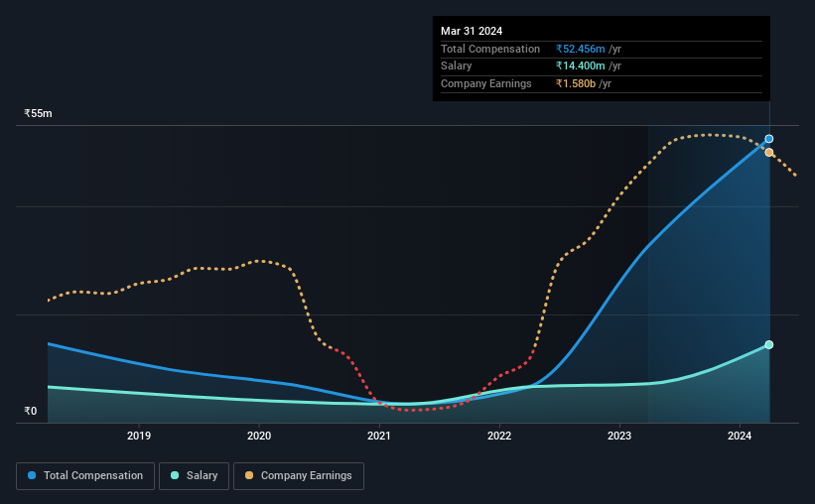Viewport: 815px width, 504px height.
Task: Click the ₹55m y-axis label
Action: click(x=38, y=113)
